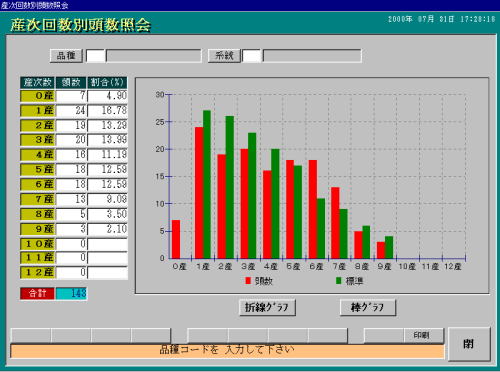
Task: Click percentage value 2.10
Action: click(108, 229)
